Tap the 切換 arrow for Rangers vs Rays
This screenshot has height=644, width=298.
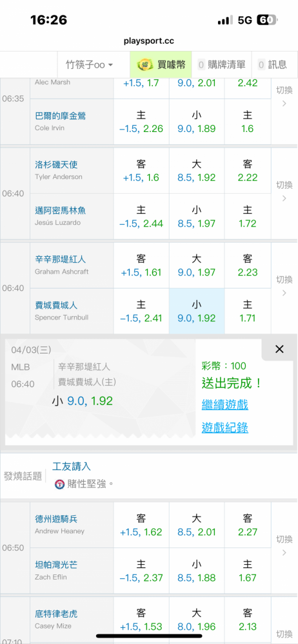coord(284,546)
